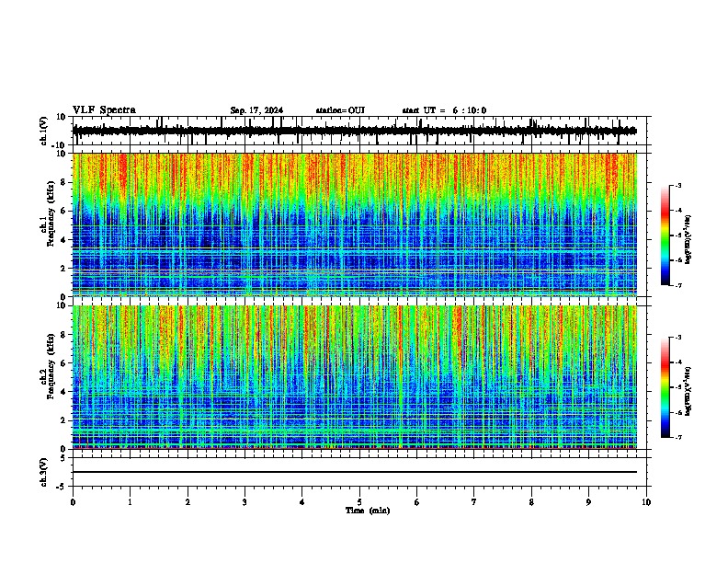Select the date "Sep. 17, 2024"

[x=256, y=110]
